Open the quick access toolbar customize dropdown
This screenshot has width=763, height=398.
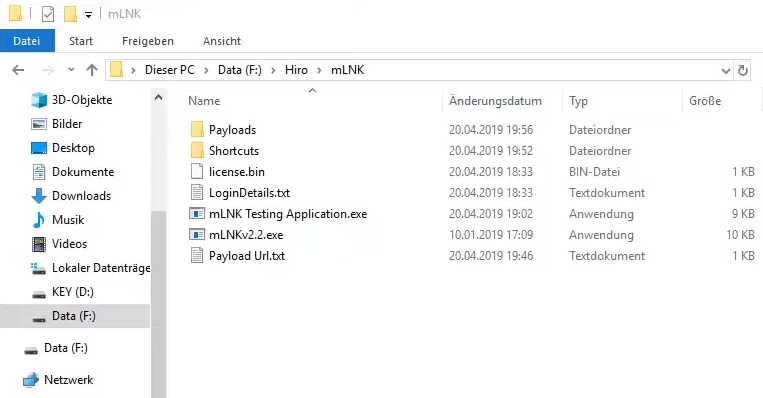88,15
